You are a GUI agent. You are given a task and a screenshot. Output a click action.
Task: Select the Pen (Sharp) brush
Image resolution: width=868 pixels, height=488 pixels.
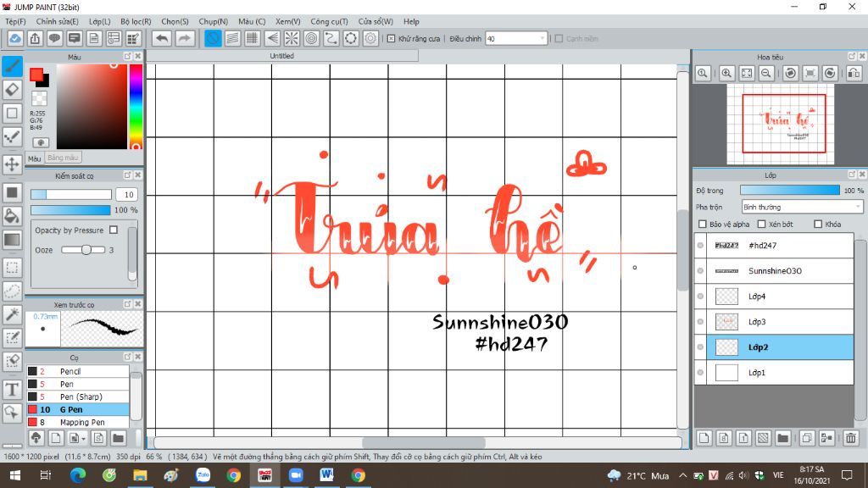(77, 396)
